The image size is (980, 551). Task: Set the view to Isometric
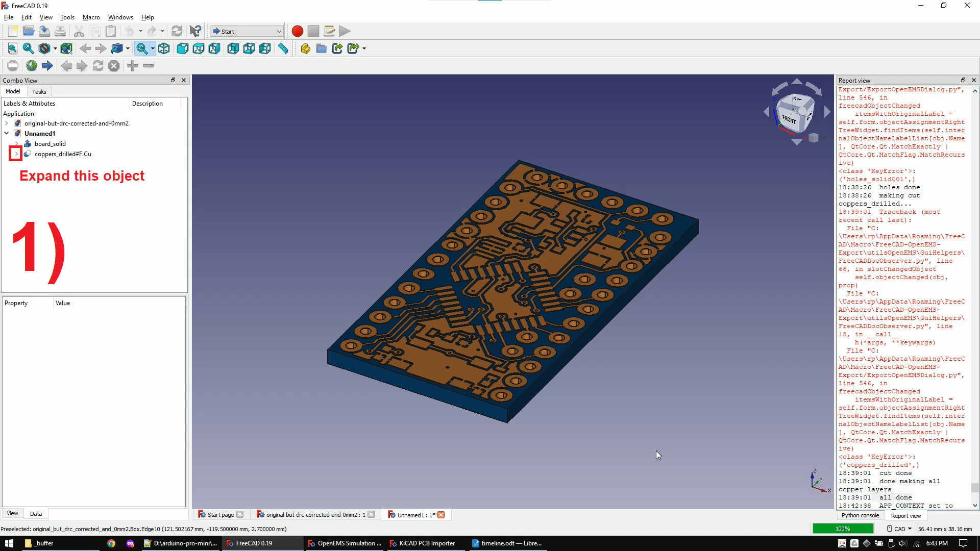click(x=164, y=48)
